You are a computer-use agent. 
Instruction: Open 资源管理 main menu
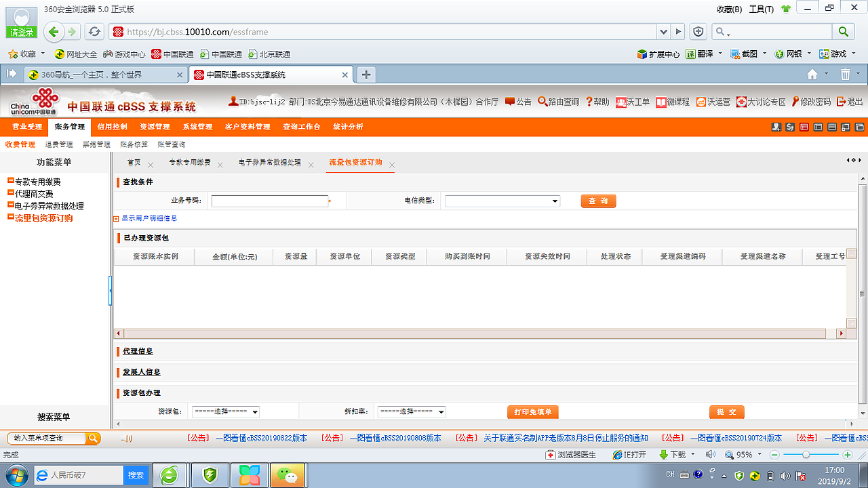click(155, 127)
